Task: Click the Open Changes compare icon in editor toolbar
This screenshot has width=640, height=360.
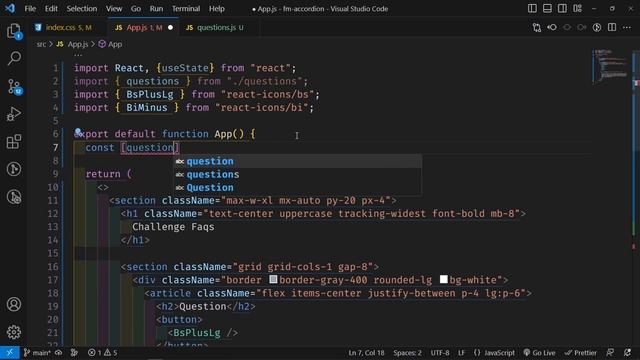Action: coord(537,27)
